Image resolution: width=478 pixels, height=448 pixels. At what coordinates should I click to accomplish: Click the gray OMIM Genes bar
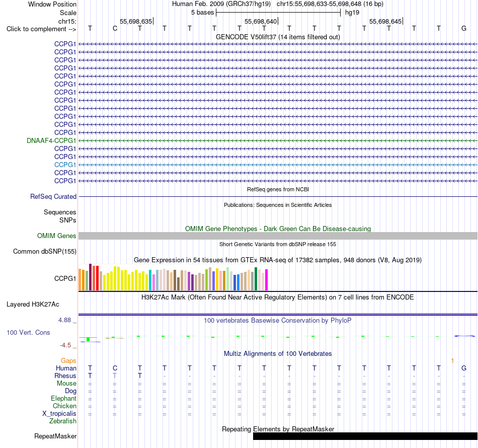[278, 236]
